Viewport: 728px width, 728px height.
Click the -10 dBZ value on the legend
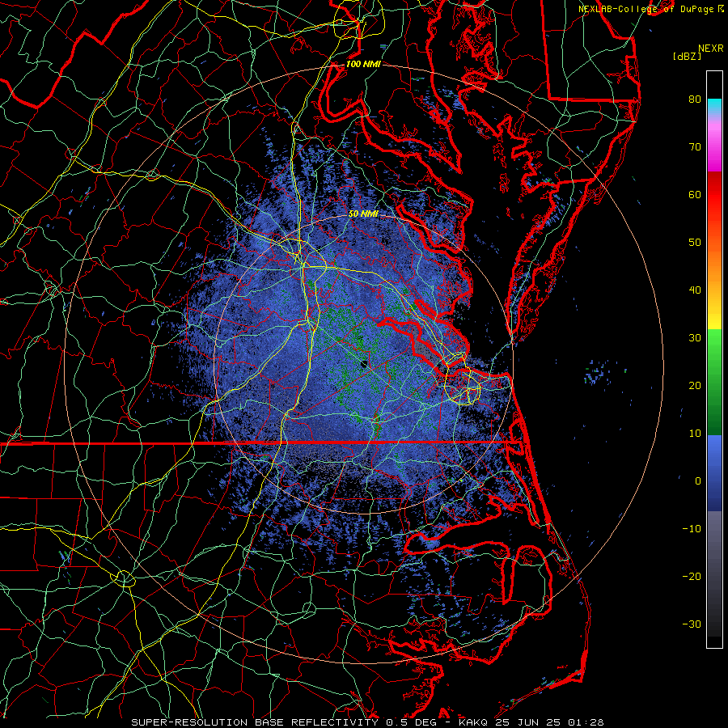tap(692, 529)
